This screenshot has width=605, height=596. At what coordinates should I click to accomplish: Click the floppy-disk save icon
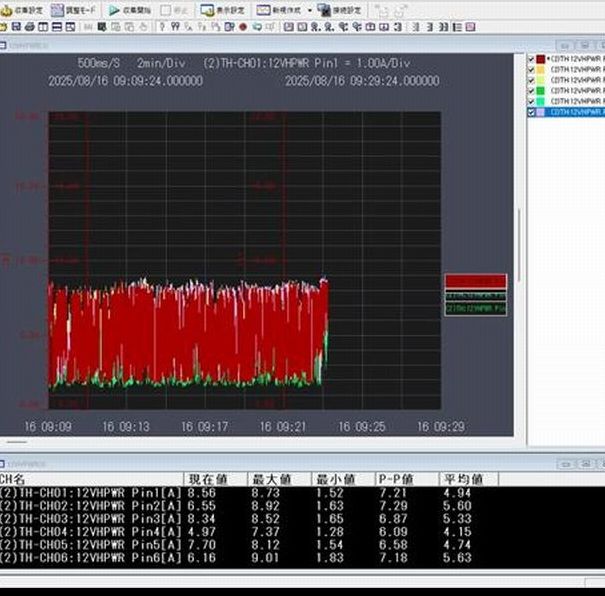click(x=16, y=27)
